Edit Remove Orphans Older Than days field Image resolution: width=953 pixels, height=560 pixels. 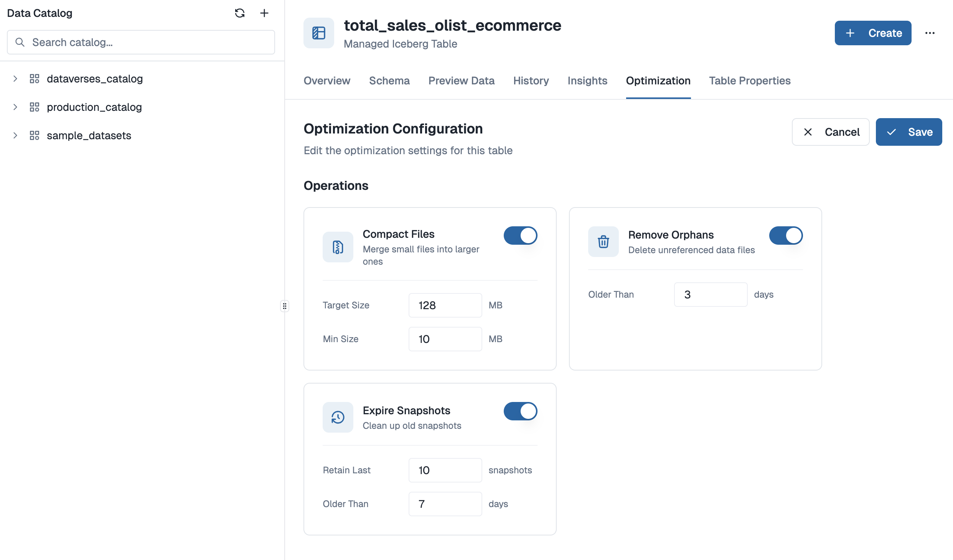(711, 295)
